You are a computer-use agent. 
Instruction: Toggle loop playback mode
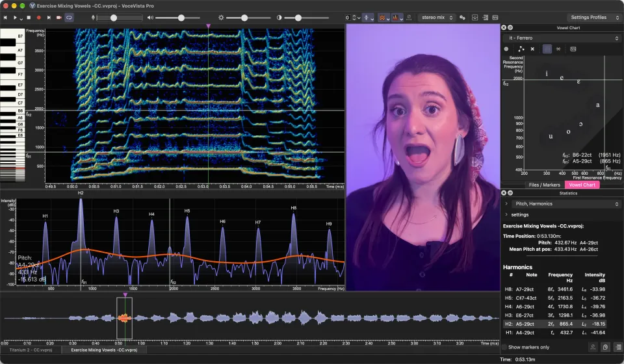pos(70,18)
